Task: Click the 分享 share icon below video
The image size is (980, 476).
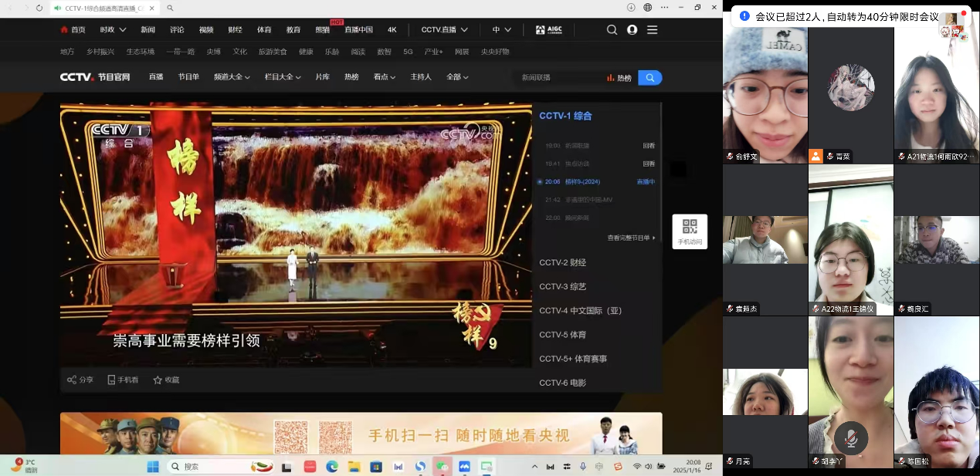Action: [72, 380]
